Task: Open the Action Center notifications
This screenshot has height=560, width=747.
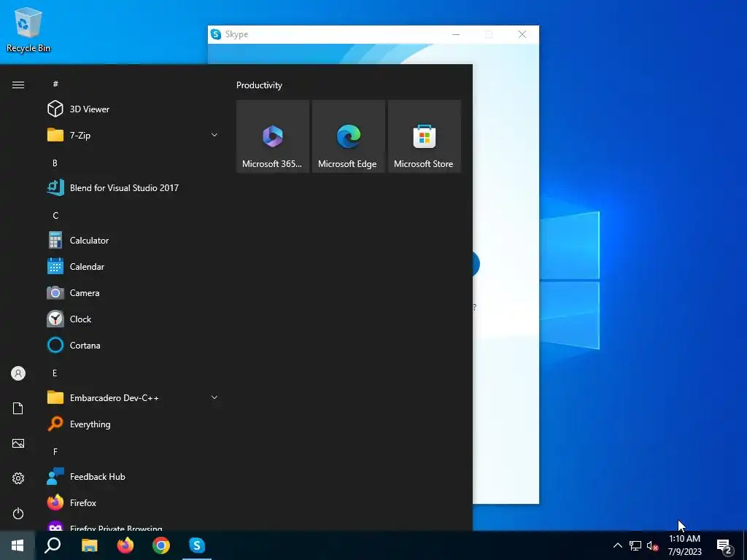Action: click(724, 545)
